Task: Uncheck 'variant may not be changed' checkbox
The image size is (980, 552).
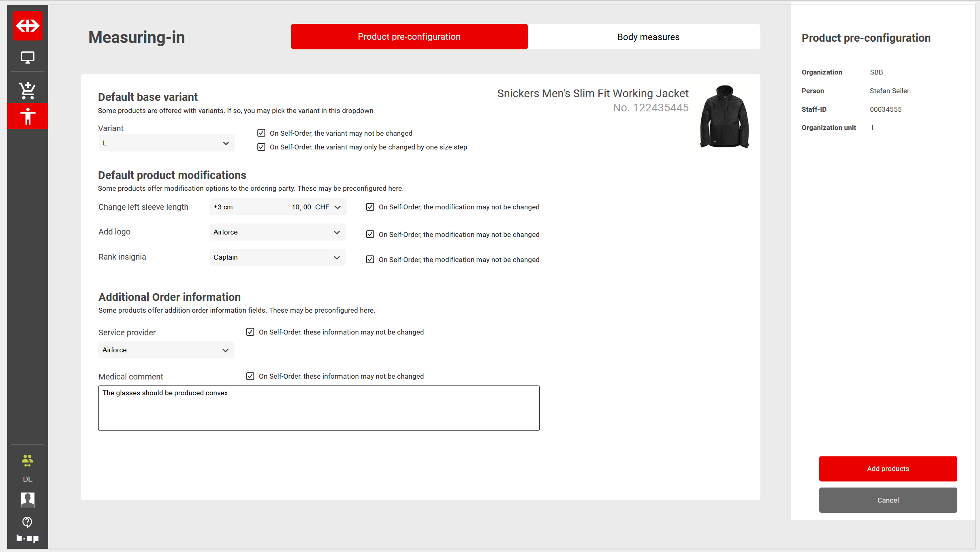Action: pyautogui.click(x=261, y=133)
